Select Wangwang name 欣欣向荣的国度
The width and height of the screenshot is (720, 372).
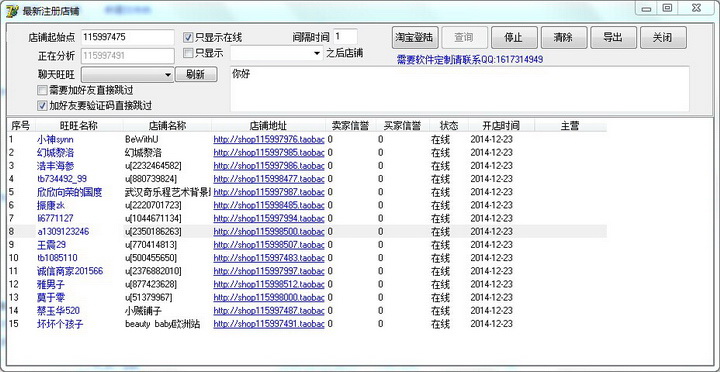point(69,192)
